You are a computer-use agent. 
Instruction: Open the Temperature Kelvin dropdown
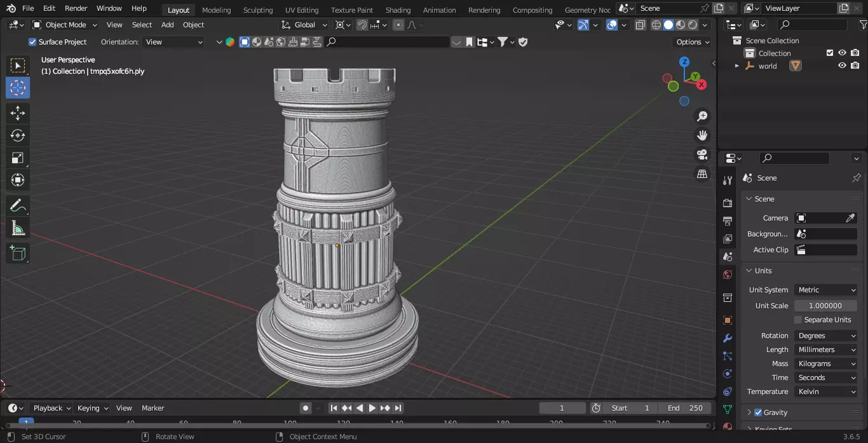coord(825,392)
